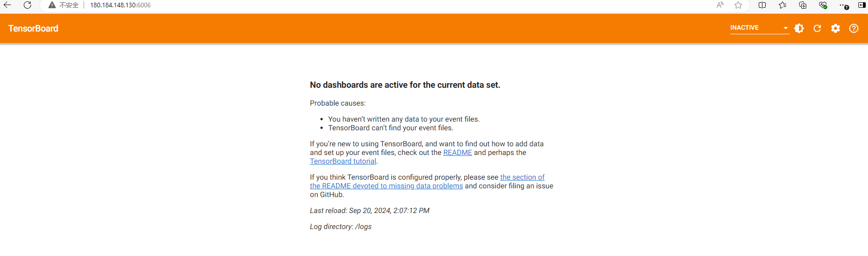Add this page to favorites
The image size is (868, 256).
[738, 5]
